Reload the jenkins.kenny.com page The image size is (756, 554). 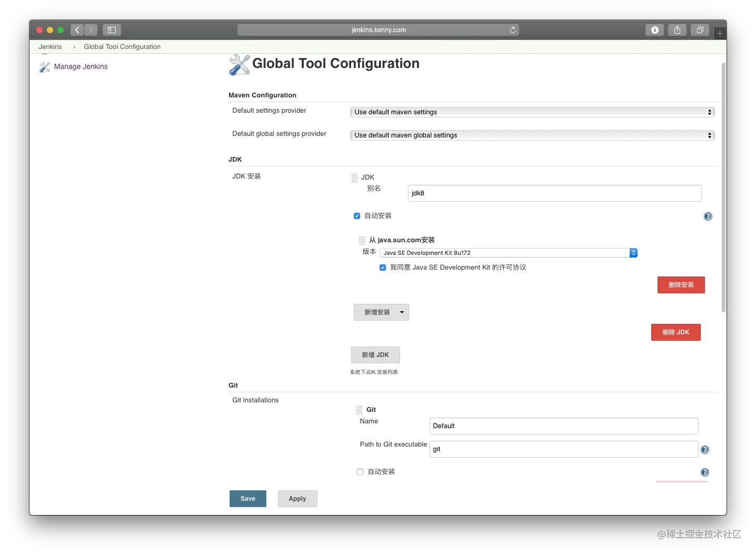point(513,30)
